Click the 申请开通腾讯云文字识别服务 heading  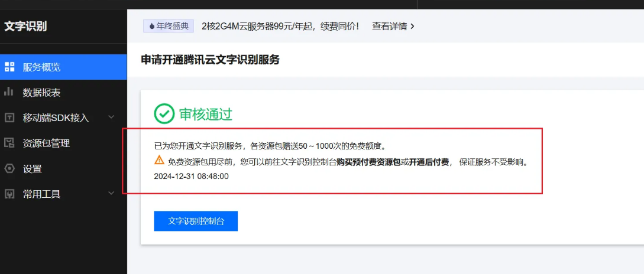pos(211,60)
